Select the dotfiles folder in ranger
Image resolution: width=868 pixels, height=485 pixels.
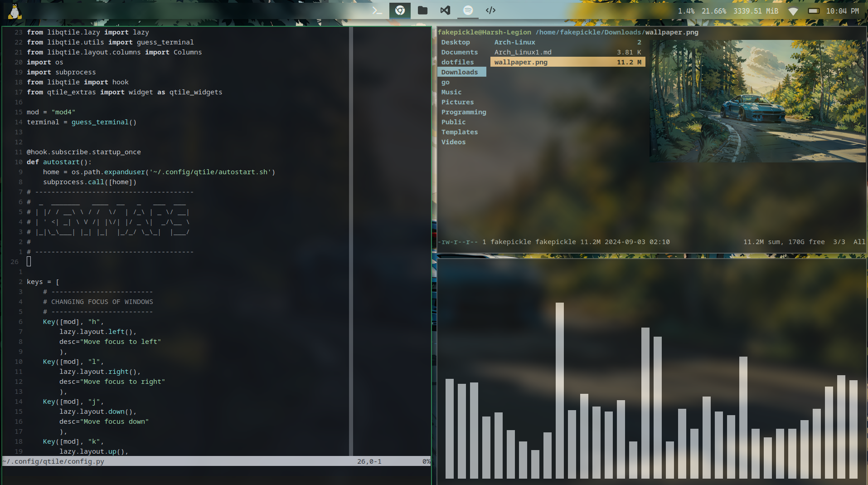point(457,62)
